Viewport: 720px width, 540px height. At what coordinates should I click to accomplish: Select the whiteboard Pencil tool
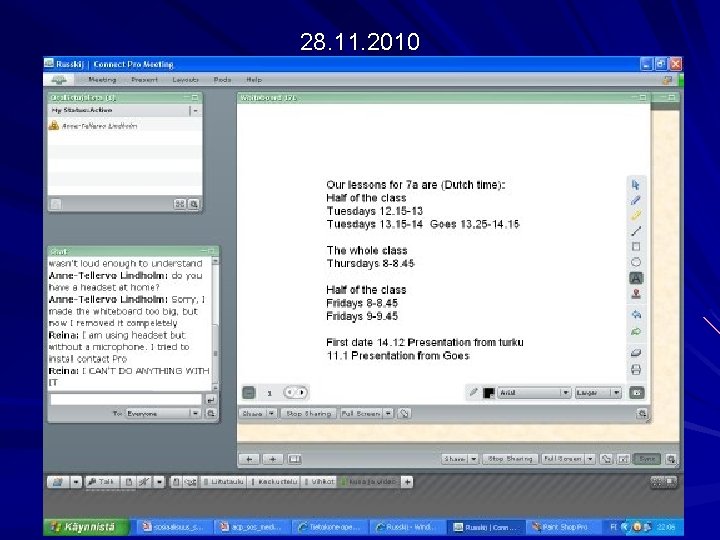(636, 200)
